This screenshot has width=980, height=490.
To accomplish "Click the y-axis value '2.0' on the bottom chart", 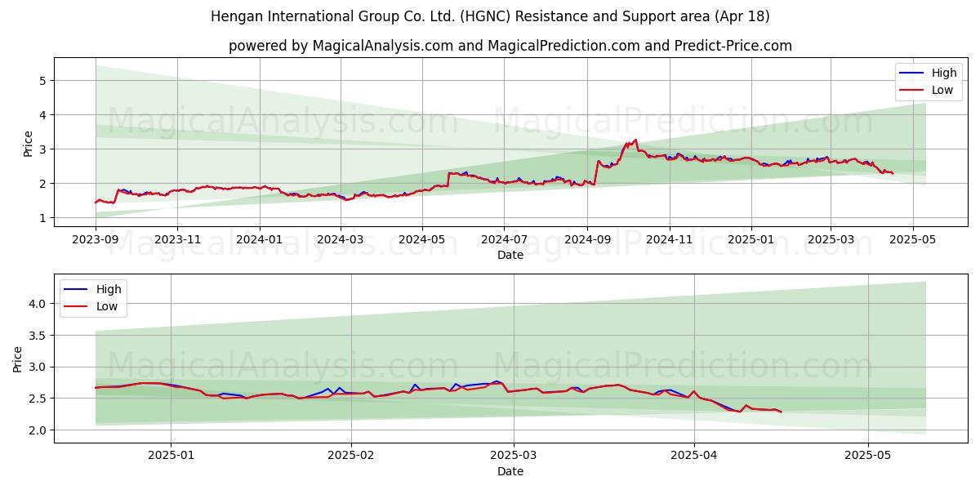I will tap(39, 430).
